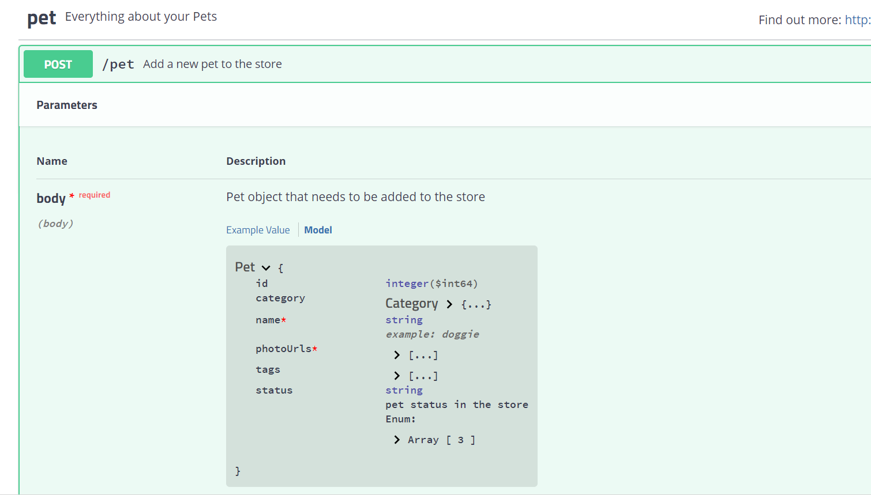Collapse the pet tag section heading
The height and width of the screenshot is (495, 871).
pyautogui.click(x=41, y=18)
